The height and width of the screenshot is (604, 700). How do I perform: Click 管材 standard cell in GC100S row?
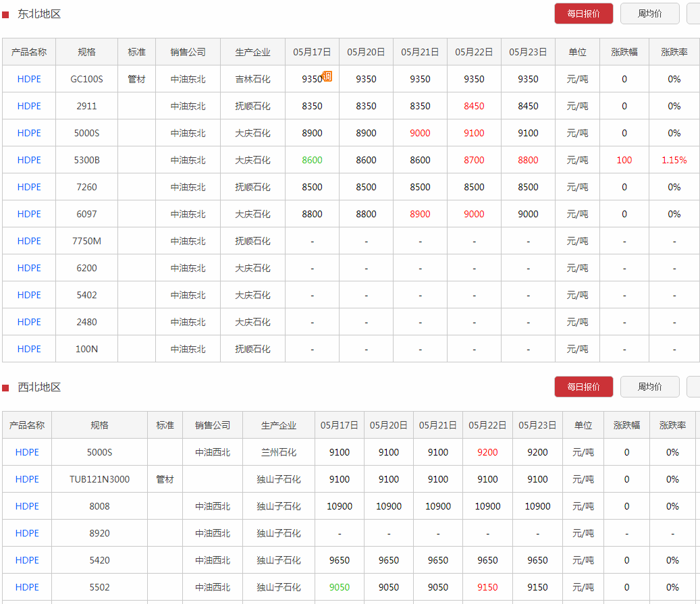(136, 80)
